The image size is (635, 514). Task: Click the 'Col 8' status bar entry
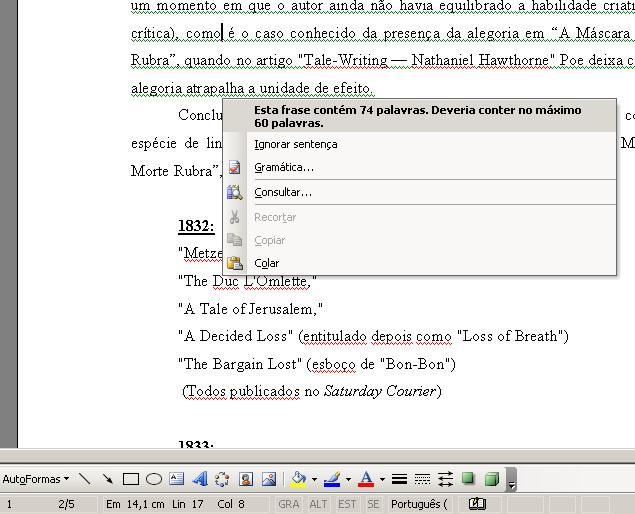231,504
